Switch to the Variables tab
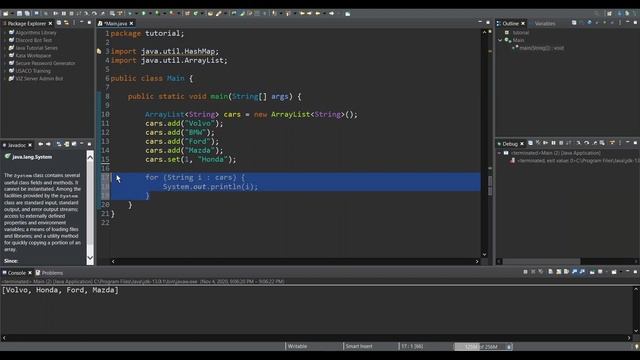 [x=545, y=23]
